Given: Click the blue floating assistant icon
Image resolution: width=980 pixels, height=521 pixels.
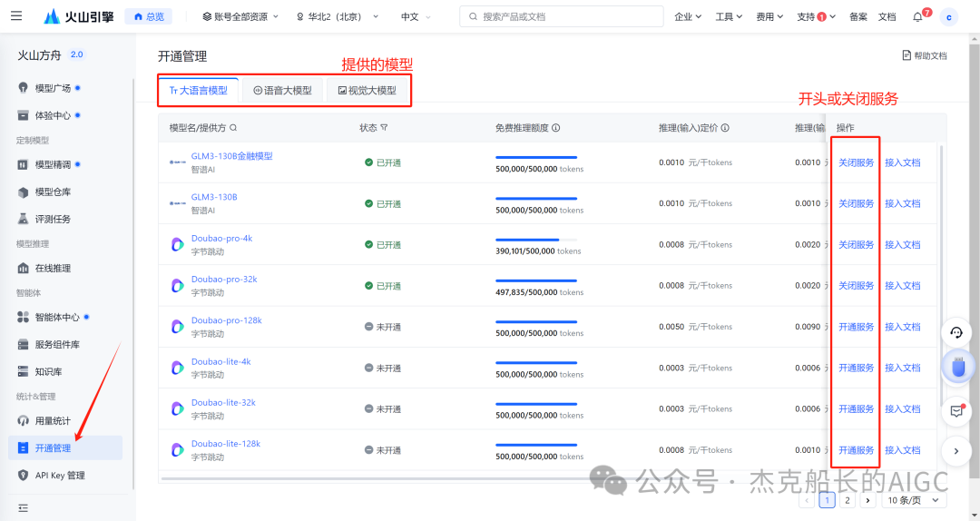Looking at the screenshot, I should click(x=958, y=367).
